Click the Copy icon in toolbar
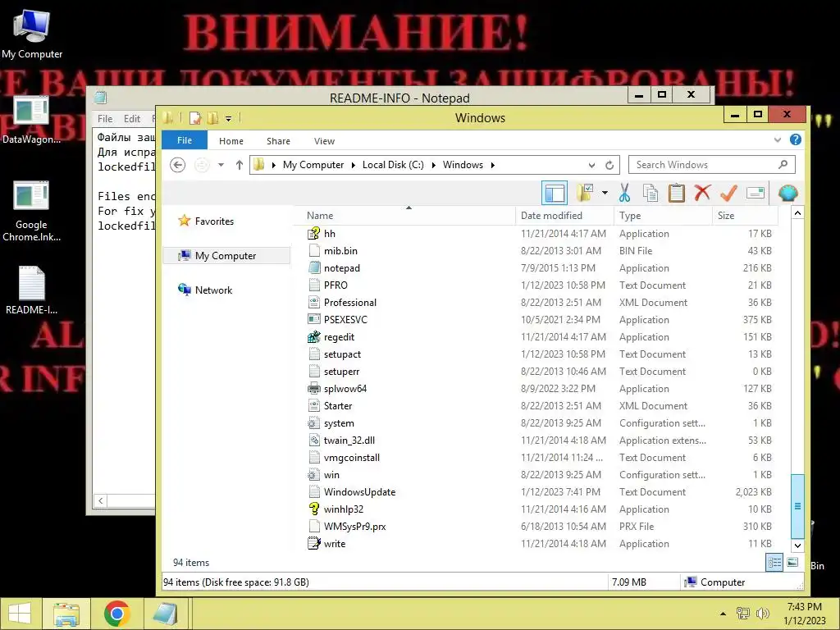 coord(651,193)
